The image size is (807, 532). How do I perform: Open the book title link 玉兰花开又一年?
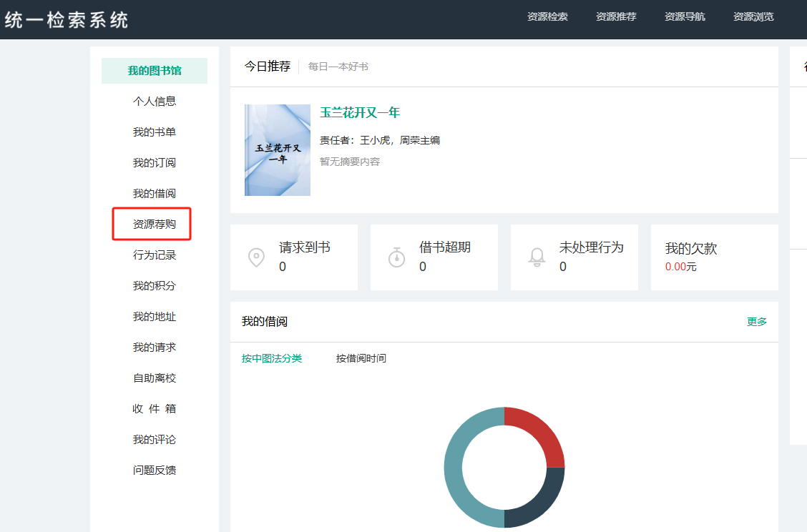tap(360, 113)
